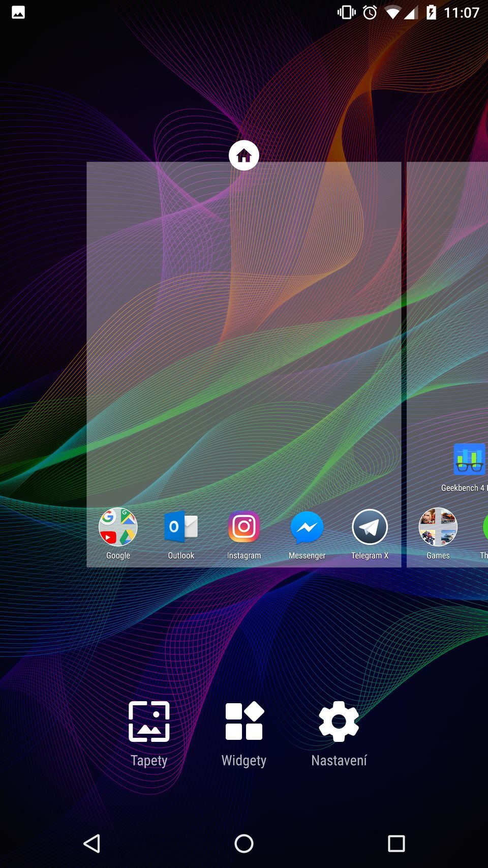The image size is (488, 868).
Task: Tap the alarm clock status icon
Action: pos(370,12)
